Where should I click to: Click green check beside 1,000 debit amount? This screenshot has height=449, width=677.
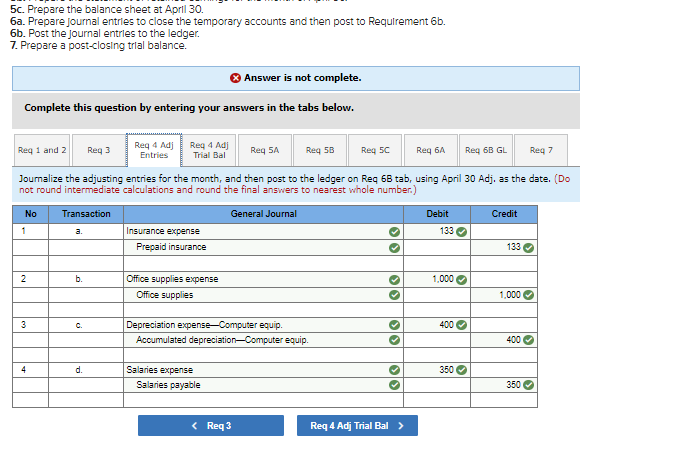tap(462, 280)
